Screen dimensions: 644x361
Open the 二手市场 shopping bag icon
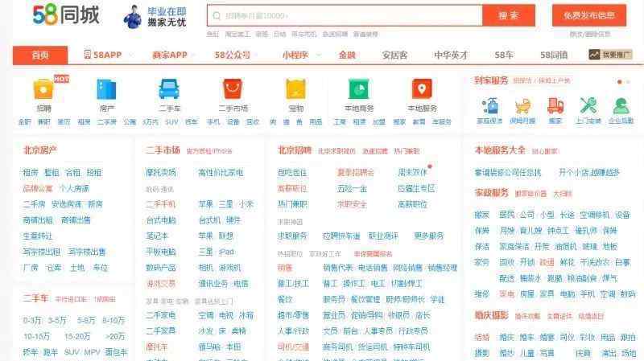click(233, 89)
